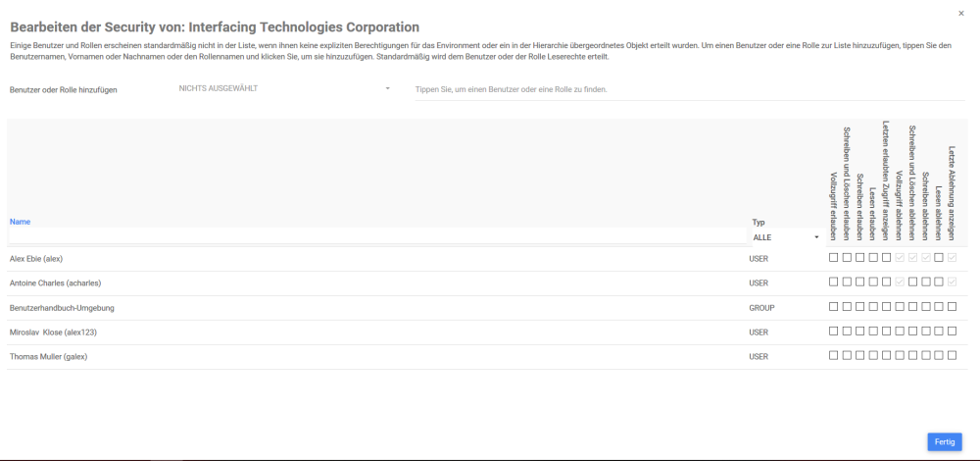Screen dimensions: 980x461
Task: Check Vollzugriff ablehnen for Benutzerhandbuch-Umgebung
Action: 900,307
